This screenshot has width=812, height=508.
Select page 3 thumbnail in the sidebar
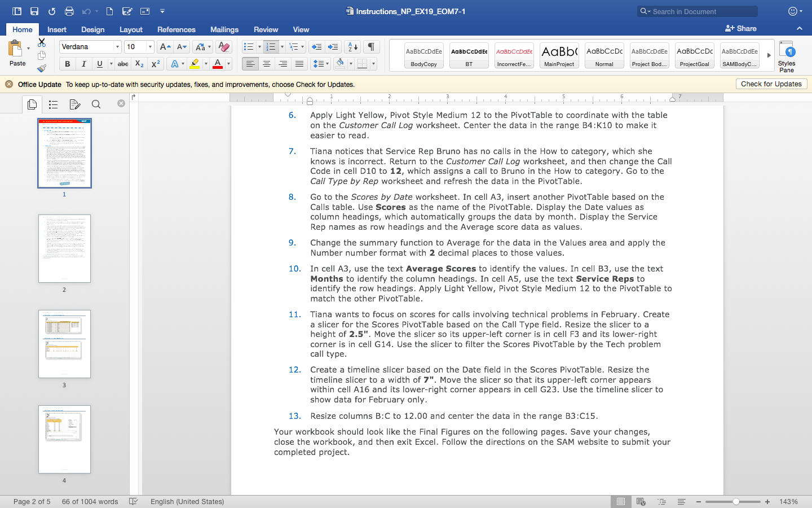64,344
